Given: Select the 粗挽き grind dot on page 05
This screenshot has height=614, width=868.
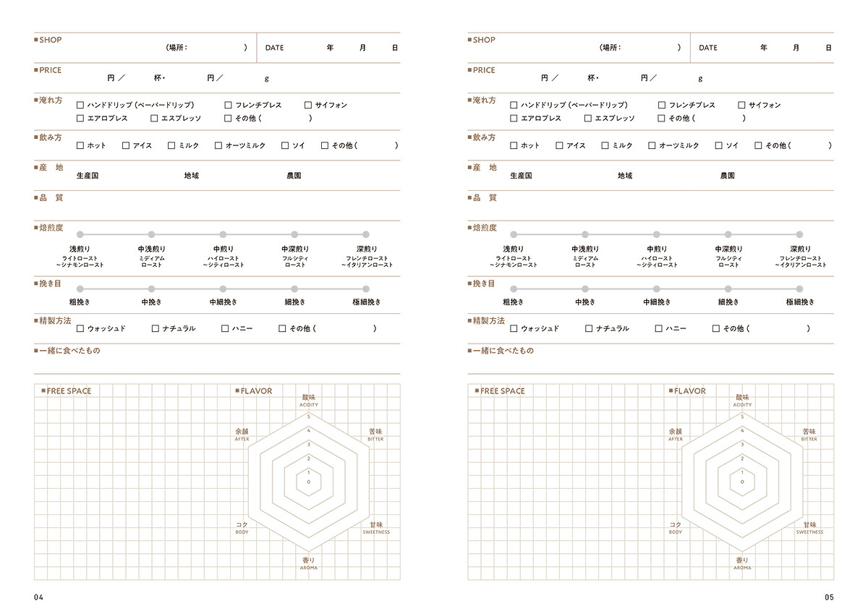Looking at the screenshot, I should coord(514,289).
